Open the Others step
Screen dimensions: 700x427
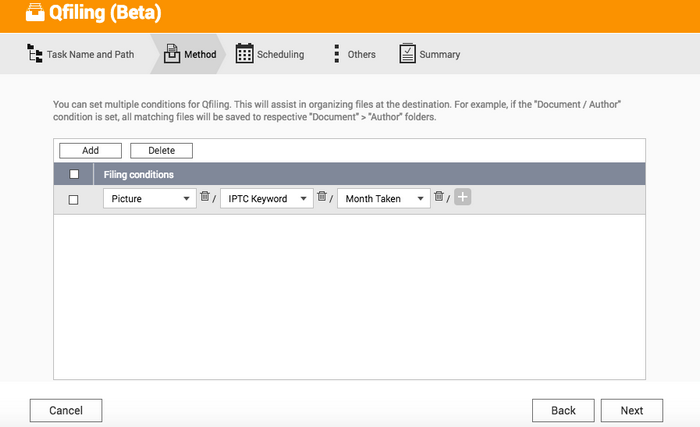tap(362, 54)
